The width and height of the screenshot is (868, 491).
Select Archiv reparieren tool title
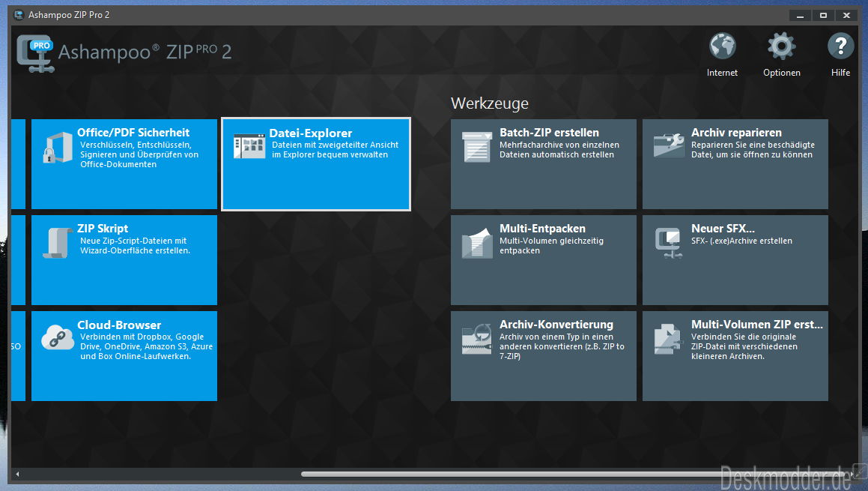click(736, 133)
